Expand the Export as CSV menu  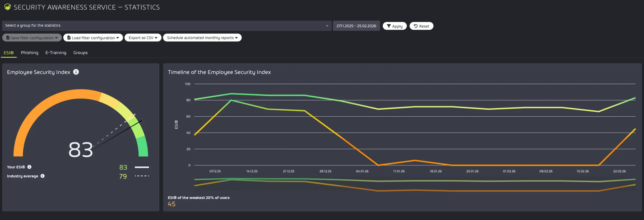click(143, 38)
